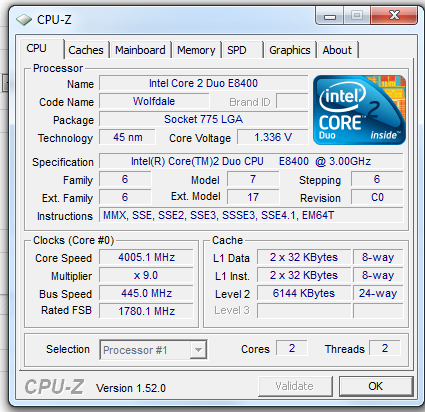Minimize the CPU-Z window
This screenshot has width=425, height=412.
click(x=329, y=16)
